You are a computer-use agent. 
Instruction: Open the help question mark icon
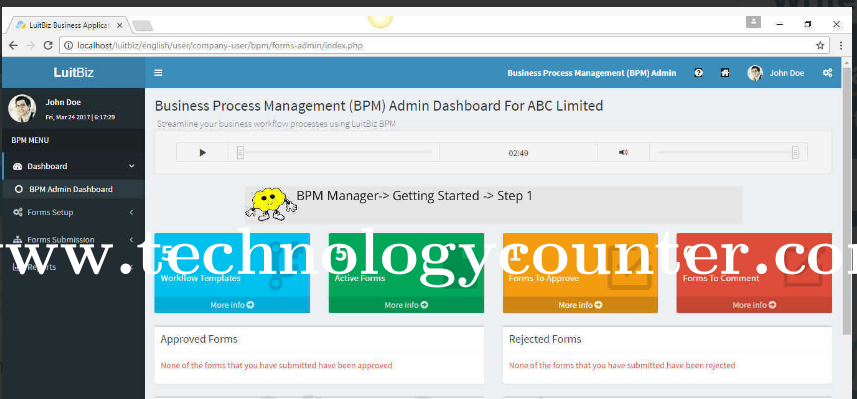[698, 73]
